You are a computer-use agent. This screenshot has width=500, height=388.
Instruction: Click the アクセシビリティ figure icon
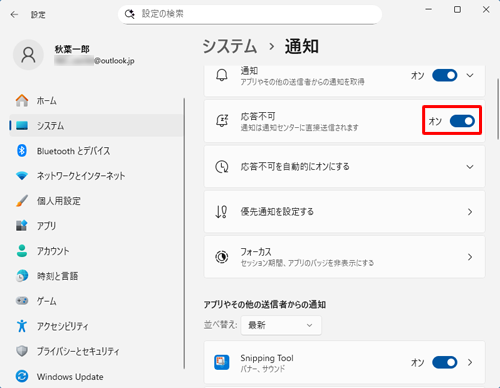22,326
